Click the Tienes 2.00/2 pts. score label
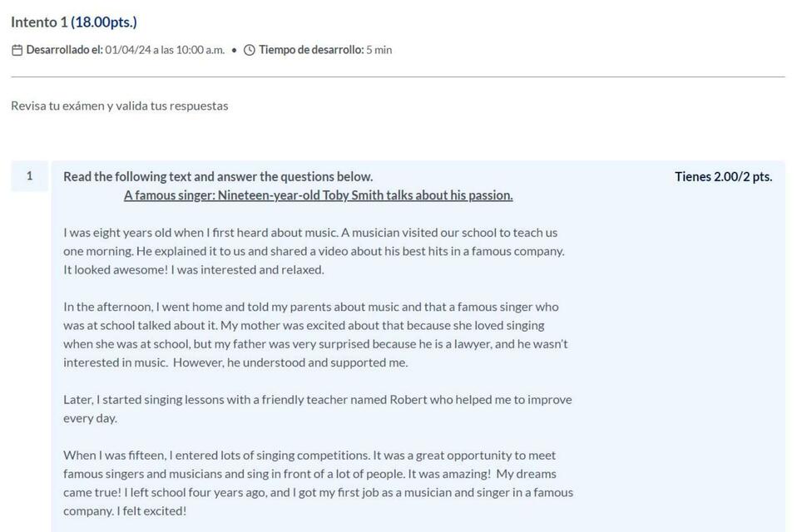 723,176
